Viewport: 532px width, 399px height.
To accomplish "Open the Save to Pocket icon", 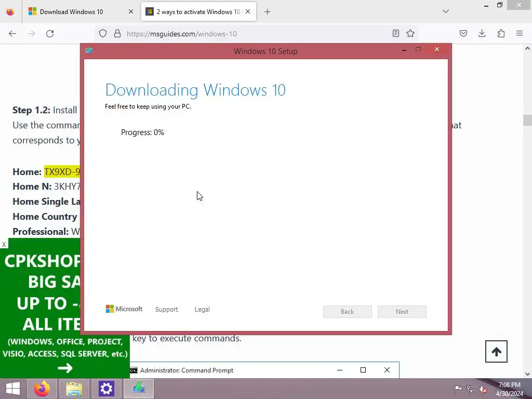I will pos(463,33).
